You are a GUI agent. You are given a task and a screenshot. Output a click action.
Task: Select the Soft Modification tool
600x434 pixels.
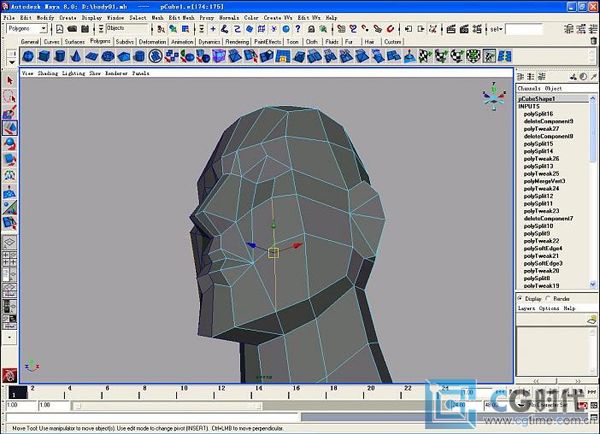[x=10, y=191]
